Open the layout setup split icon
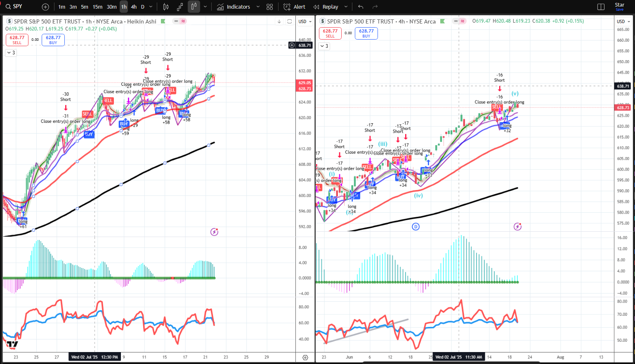This screenshot has width=635, height=364. tap(601, 7)
